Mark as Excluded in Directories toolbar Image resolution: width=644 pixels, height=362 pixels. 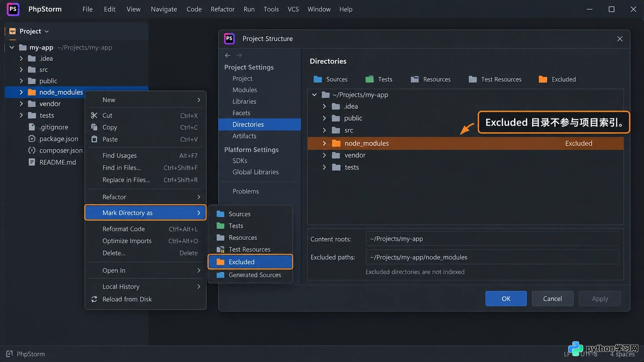click(x=557, y=79)
